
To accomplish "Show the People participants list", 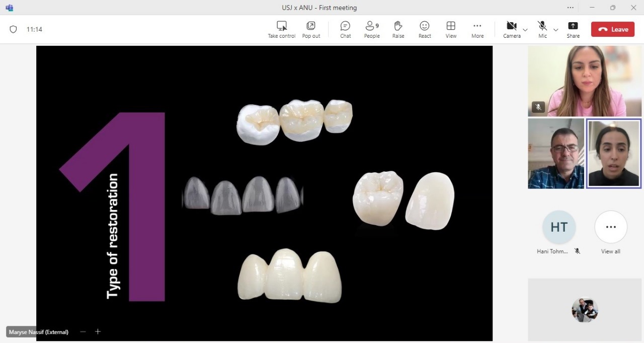I will click(371, 26).
